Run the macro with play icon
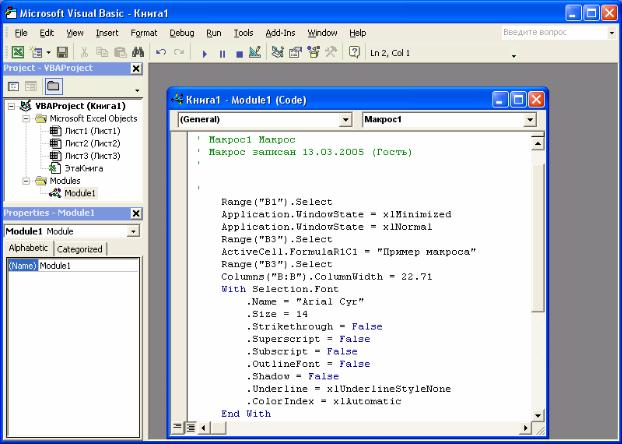Image resolution: width=622 pixels, height=444 pixels. pyautogui.click(x=205, y=53)
